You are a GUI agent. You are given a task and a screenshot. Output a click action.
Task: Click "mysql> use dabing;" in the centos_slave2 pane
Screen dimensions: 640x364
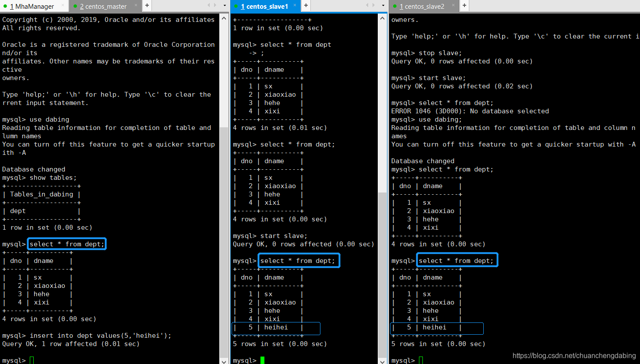pos(426,119)
